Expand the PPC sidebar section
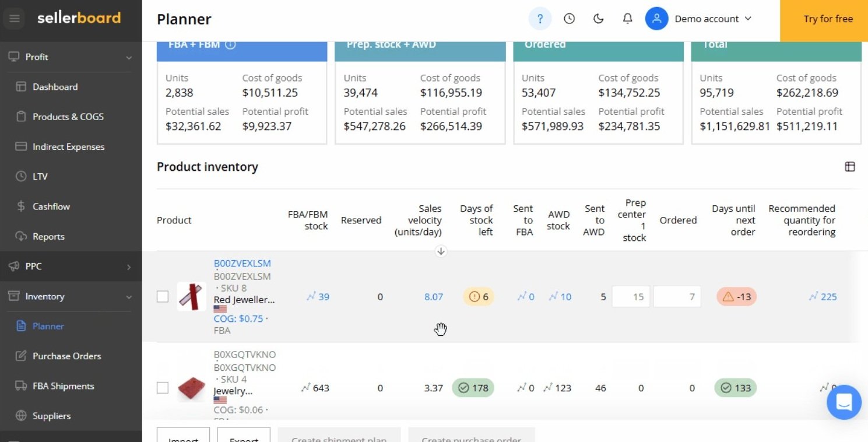Viewport: 868px width, 442px height. pyautogui.click(x=71, y=266)
